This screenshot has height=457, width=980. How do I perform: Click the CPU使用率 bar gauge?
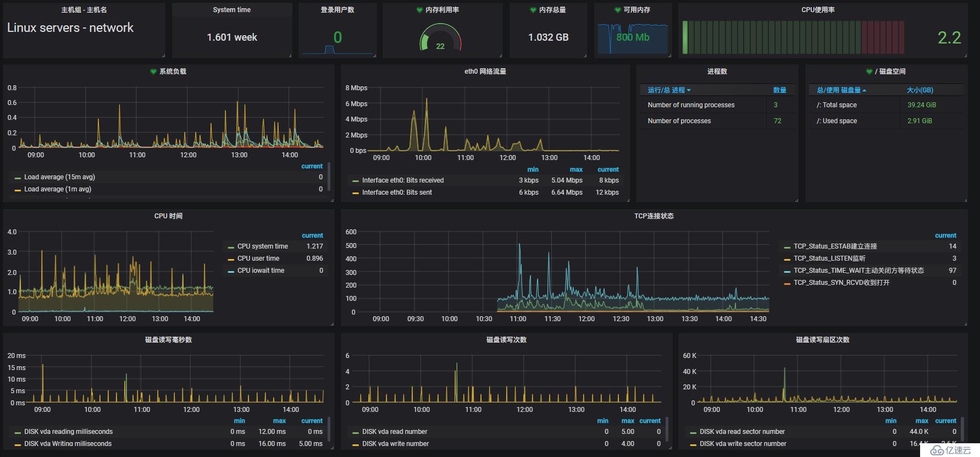[x=793, y=37]
